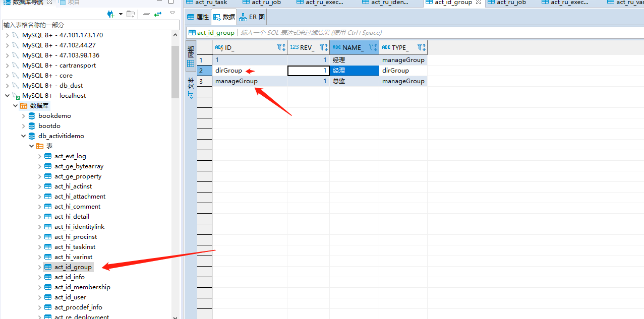Switch to the act_ru_task editor tab
The height and width of the screenshot is (319, 644).
pyautogui.click(x=207, y=3)
